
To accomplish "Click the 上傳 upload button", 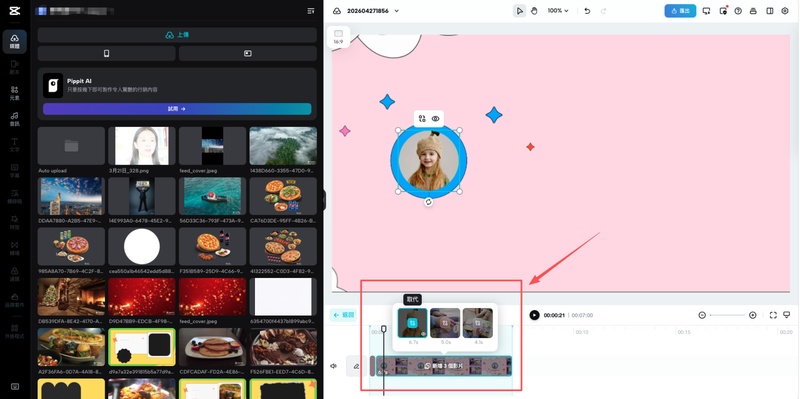I will [x=177, y=35].
